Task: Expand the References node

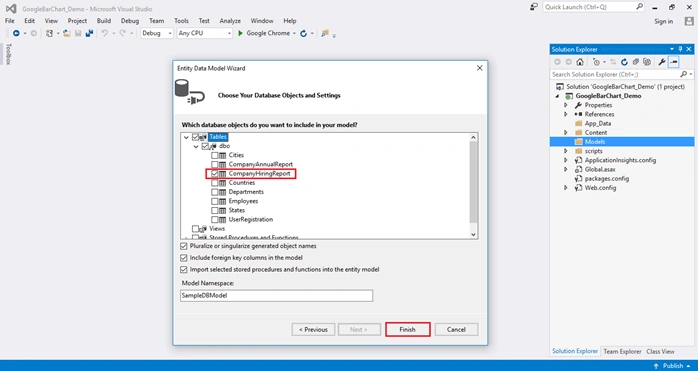Action: (566, 114)
